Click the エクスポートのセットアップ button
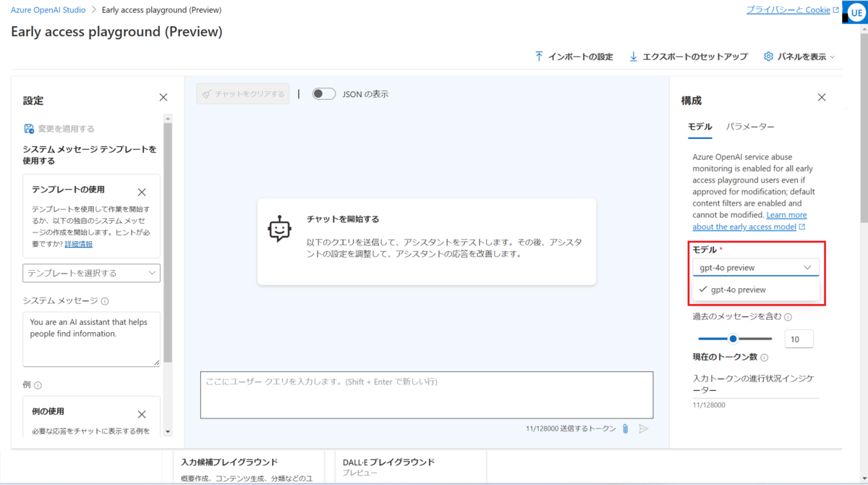The image size is (868, 485). coord(689,56)
